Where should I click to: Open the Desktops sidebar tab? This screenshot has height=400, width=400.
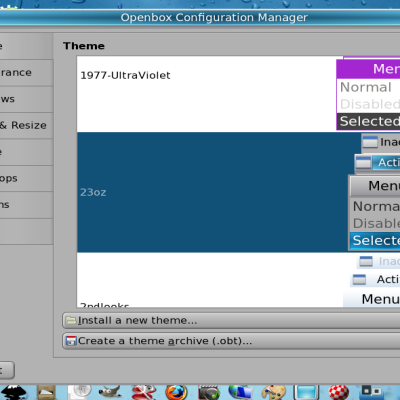(26, 178)
